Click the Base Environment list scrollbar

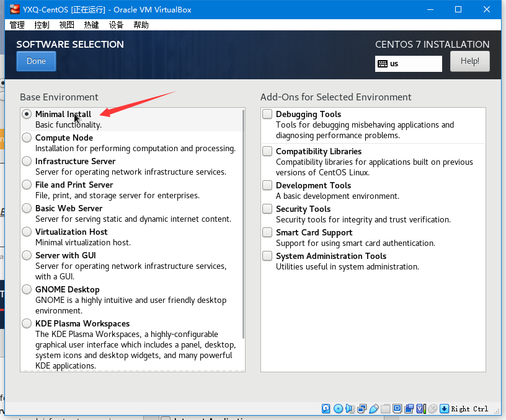coord(243,223)
